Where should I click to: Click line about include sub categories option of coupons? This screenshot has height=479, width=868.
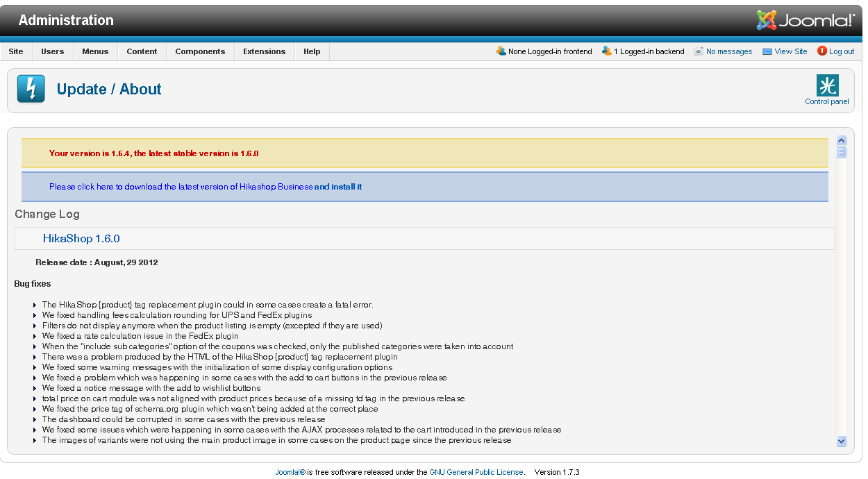pos(278,346)
